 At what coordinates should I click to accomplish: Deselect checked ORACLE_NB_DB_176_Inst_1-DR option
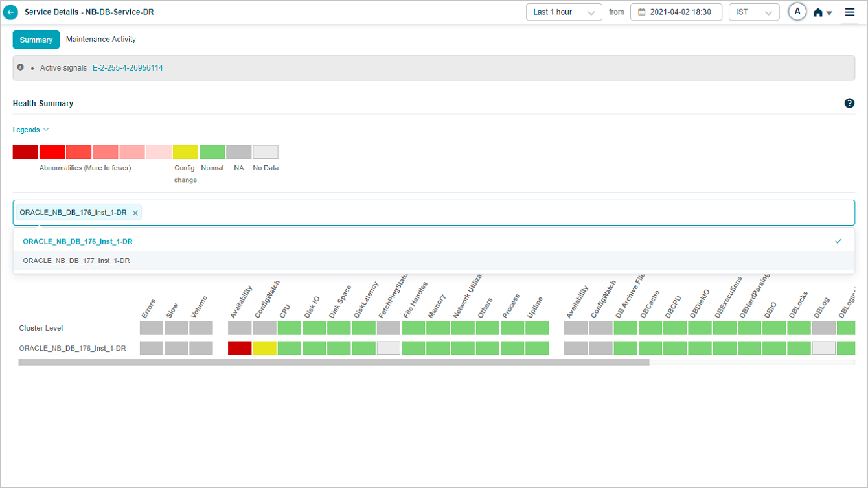click(78, 242)
